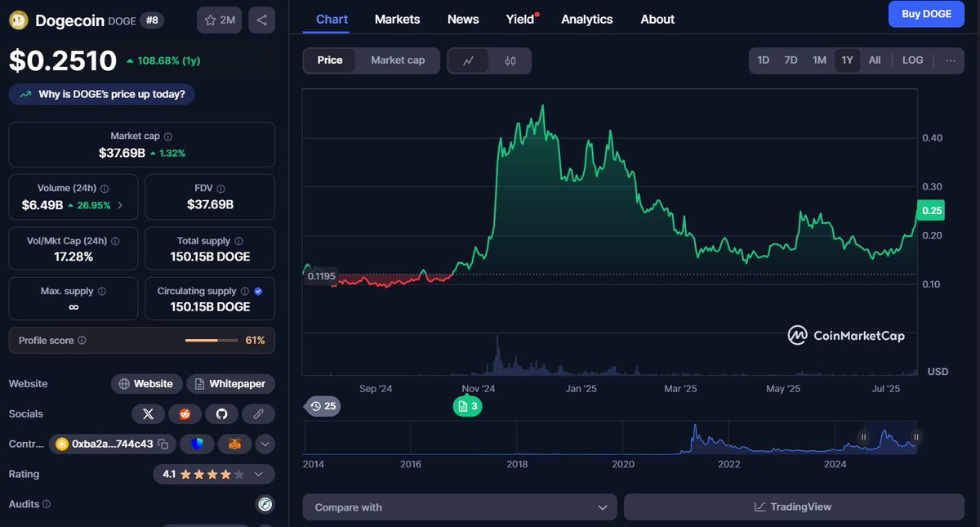
Task: Expand the 4.1 rating dropdown
Action: point(214,474)
